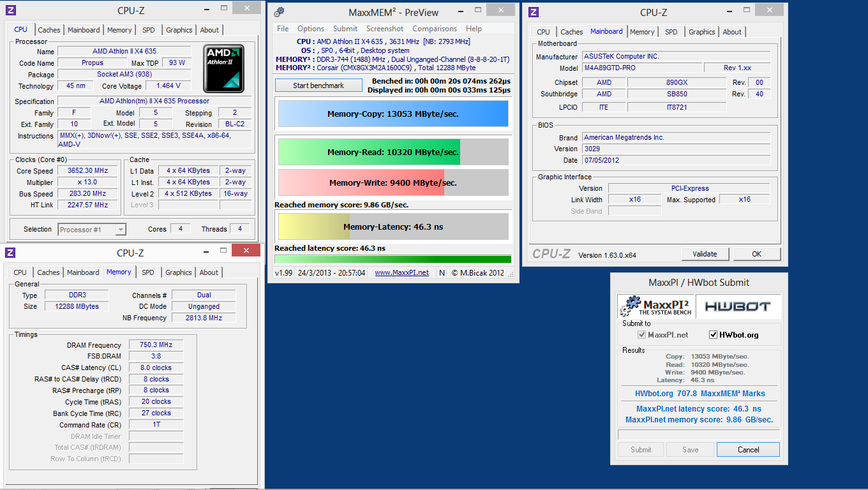Click the MaxxMEM² title bar app icon
This screenshot has width=868, height=490.
coord(278,12)
